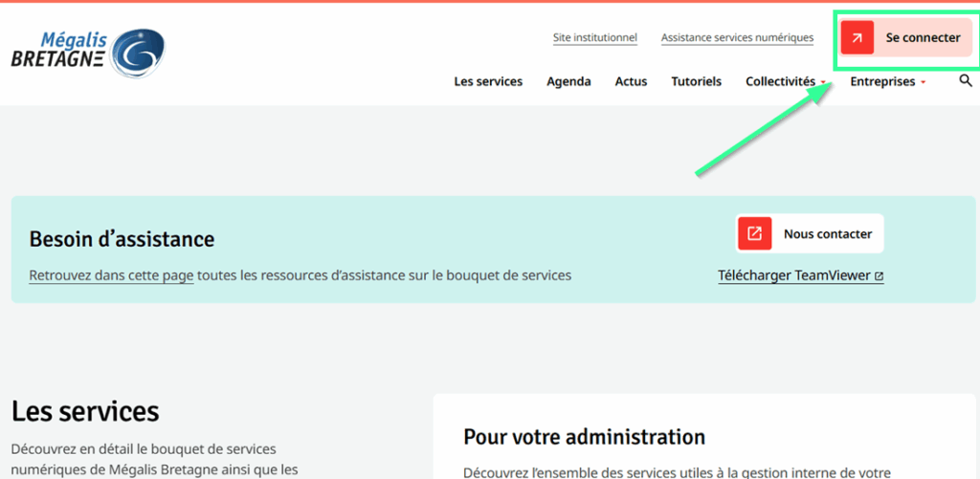Follow the Site institutionnel link
The height and width of the screenshot is (479, 980).
pyautogui.click(x=594, y=38)
